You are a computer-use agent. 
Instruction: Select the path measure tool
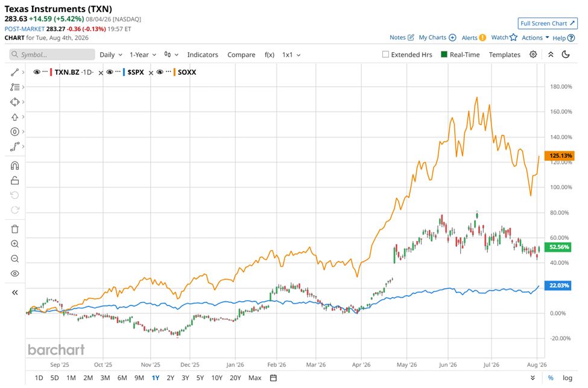click(x=14, y=146)
